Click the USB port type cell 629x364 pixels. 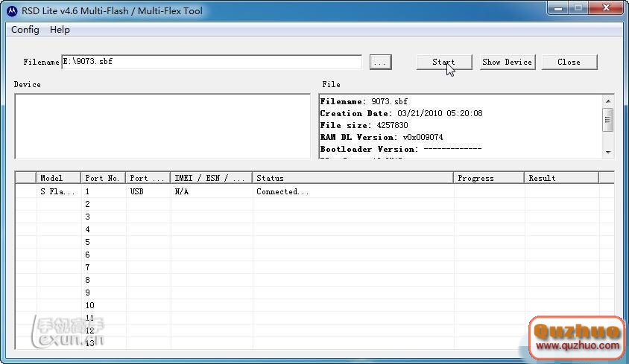(x=148, y=191)
